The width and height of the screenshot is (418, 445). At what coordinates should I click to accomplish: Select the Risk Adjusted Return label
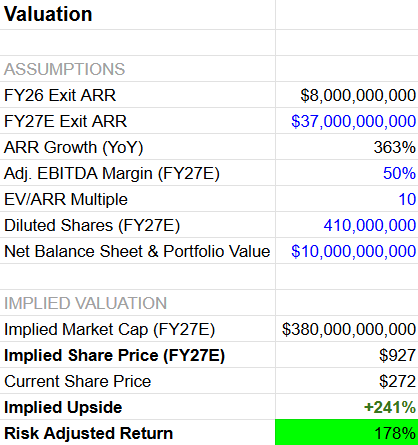[x=88, y=433]
